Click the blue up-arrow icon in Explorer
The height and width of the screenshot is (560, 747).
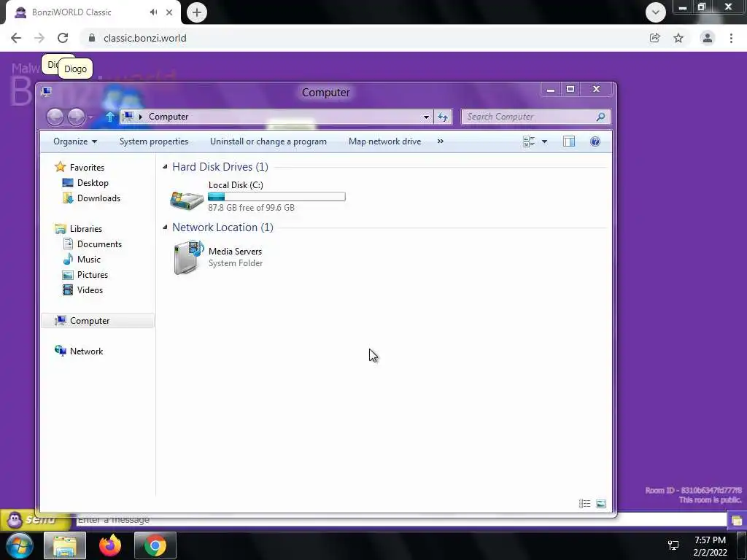pyautogui.click(x=110, y=117)
